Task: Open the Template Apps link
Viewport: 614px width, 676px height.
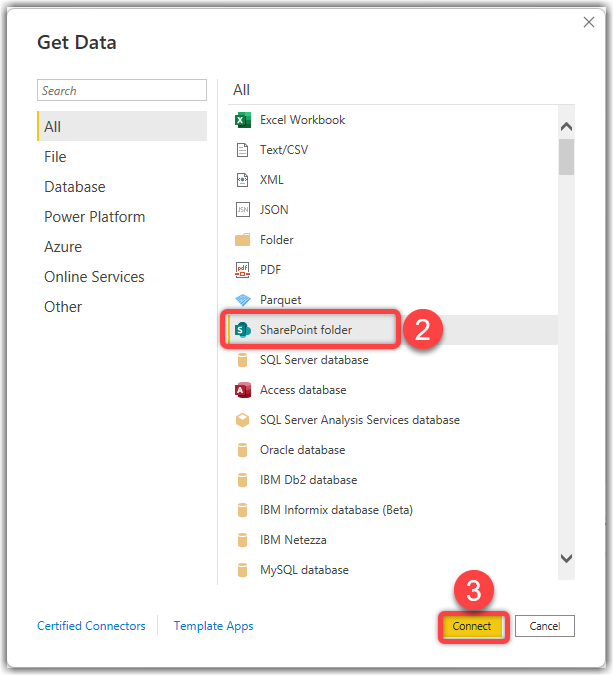Action: pyautogui.click(x=213, y=626)
